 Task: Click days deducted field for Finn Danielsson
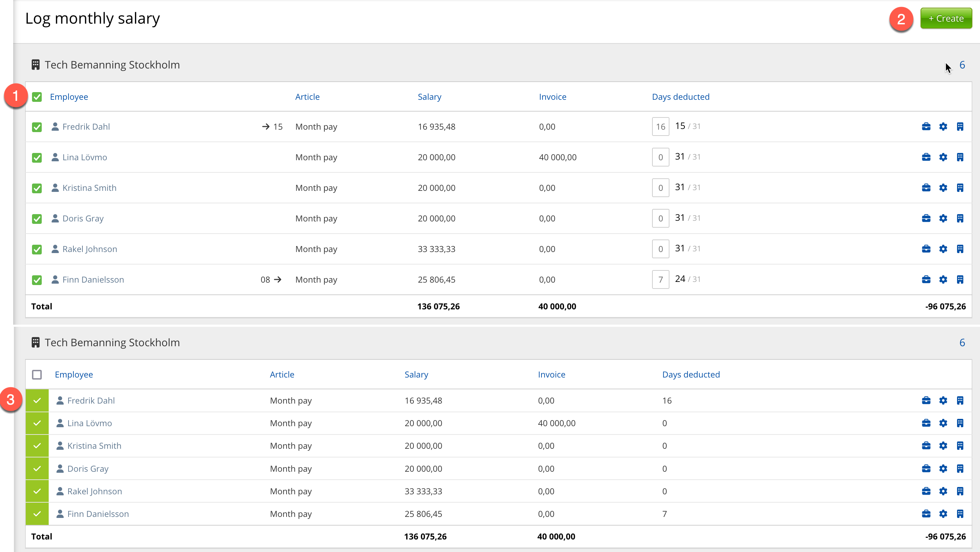coord(660,279)
